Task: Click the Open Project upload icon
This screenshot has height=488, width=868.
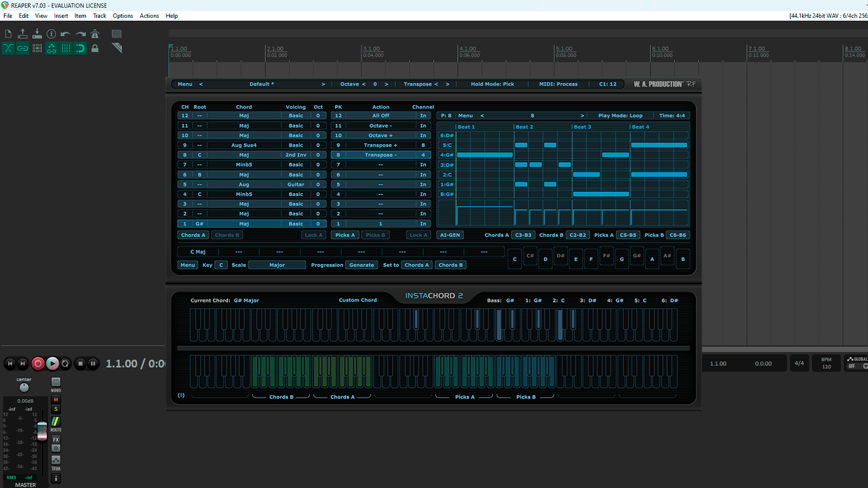Action: [23, 34]
